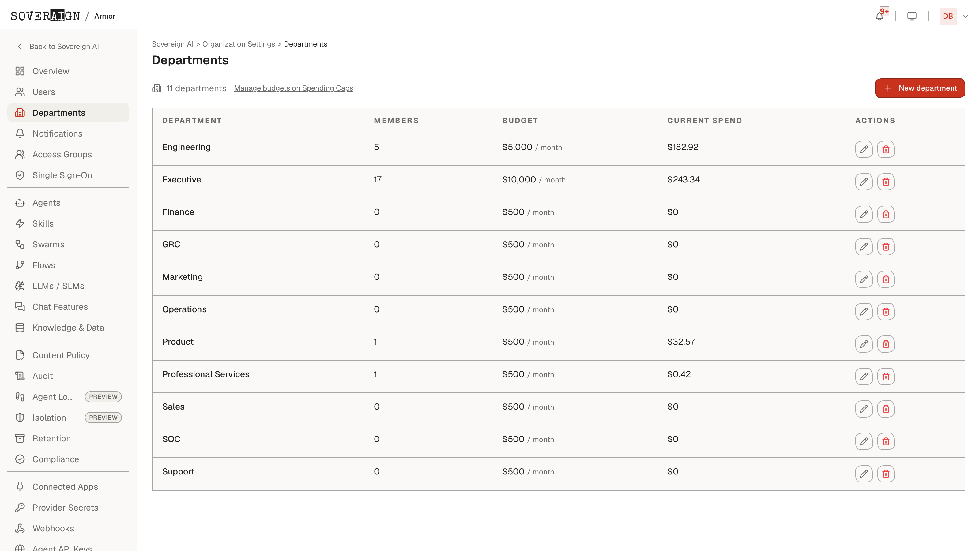Click the $10,000 / month budget value
This screenshot has width=980, height=551.
coord(534,179)
